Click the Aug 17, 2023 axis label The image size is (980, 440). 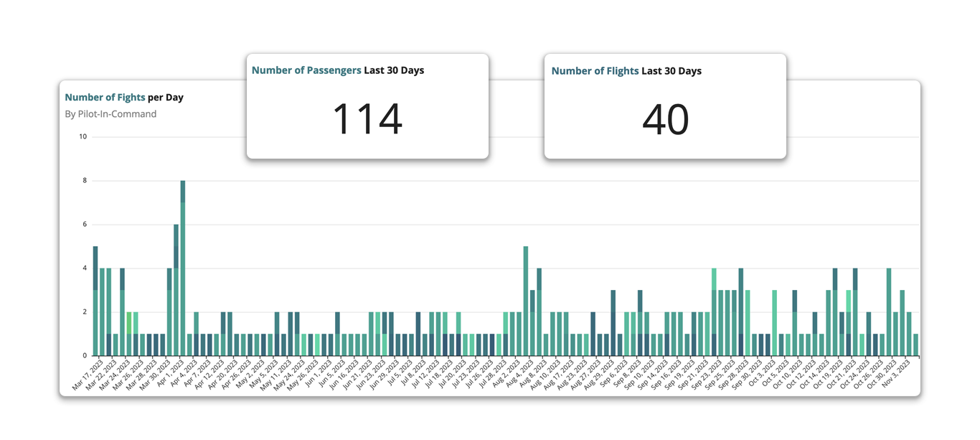point(557,375)
